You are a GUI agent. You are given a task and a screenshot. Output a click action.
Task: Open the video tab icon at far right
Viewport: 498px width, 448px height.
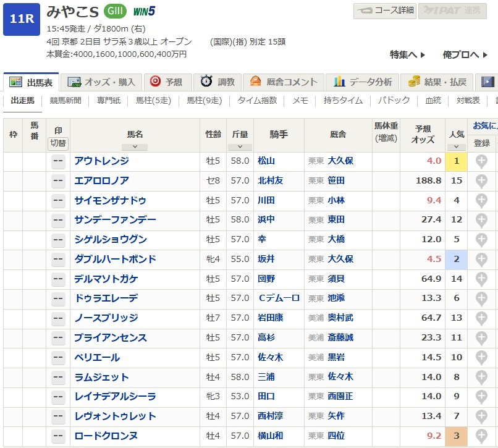click(x=487, y=82)
